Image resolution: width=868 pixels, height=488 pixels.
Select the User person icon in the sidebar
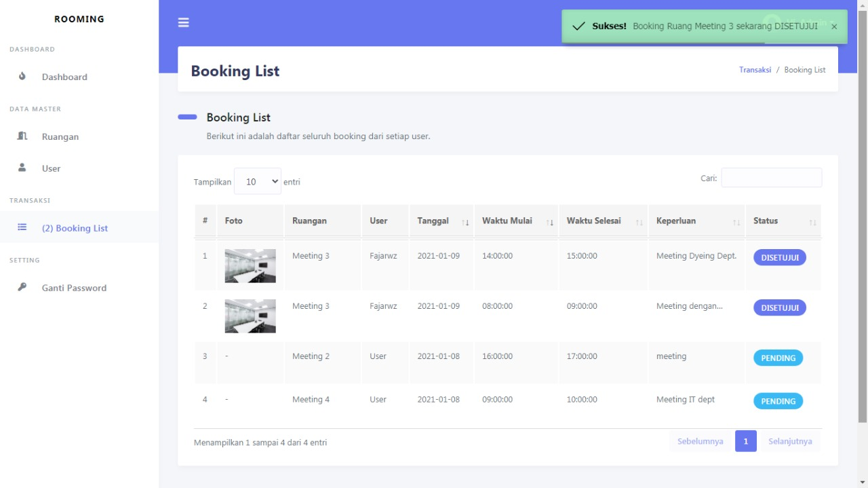(x=22, y=168)
